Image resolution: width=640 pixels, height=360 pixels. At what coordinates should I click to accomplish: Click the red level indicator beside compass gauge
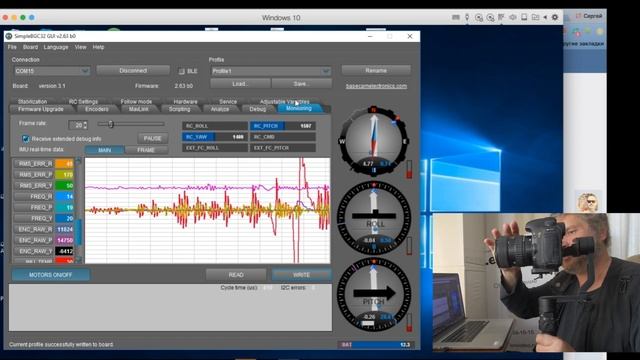click(x=409, y=169)
